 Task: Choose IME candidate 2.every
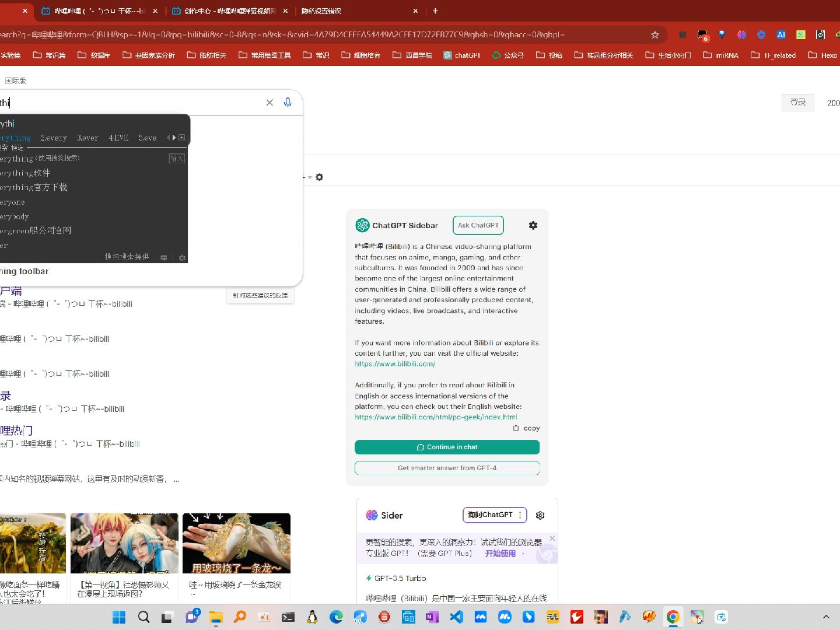[54, 138]
